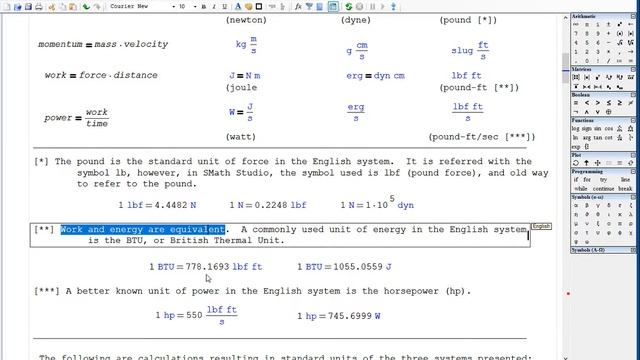Collapse the Programming panel
Viewport: 640px width, 360px height.
click(x=633, y=171)
